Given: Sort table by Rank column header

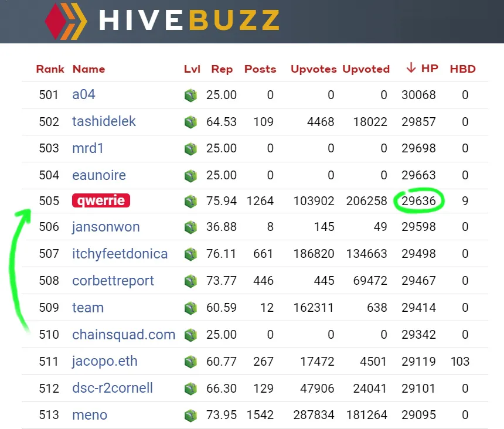Looking at the screenshot, I should (x=50, y=69).
